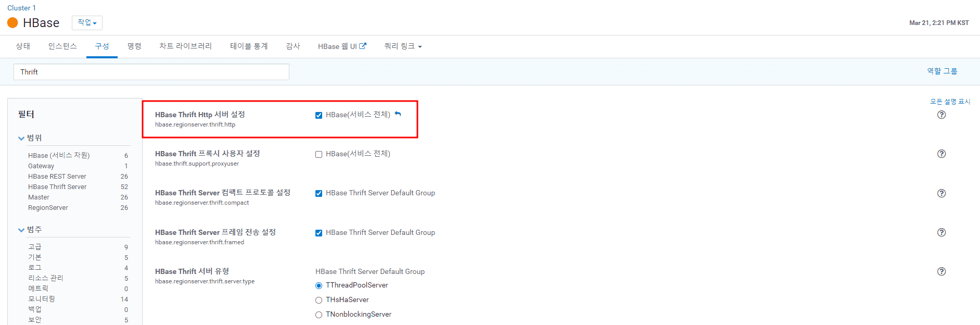Open the 구성 tab
This screenshot has width=980, height=325.
(x=102, y=46)
